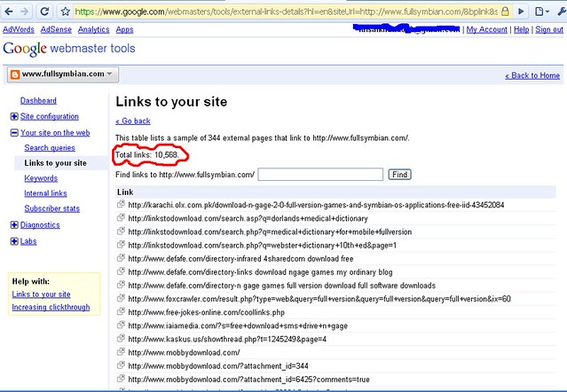Open external icon for attachment_id=344 row
The width and height of the screenshot is (567, 392).
click(x=121, y=365)
